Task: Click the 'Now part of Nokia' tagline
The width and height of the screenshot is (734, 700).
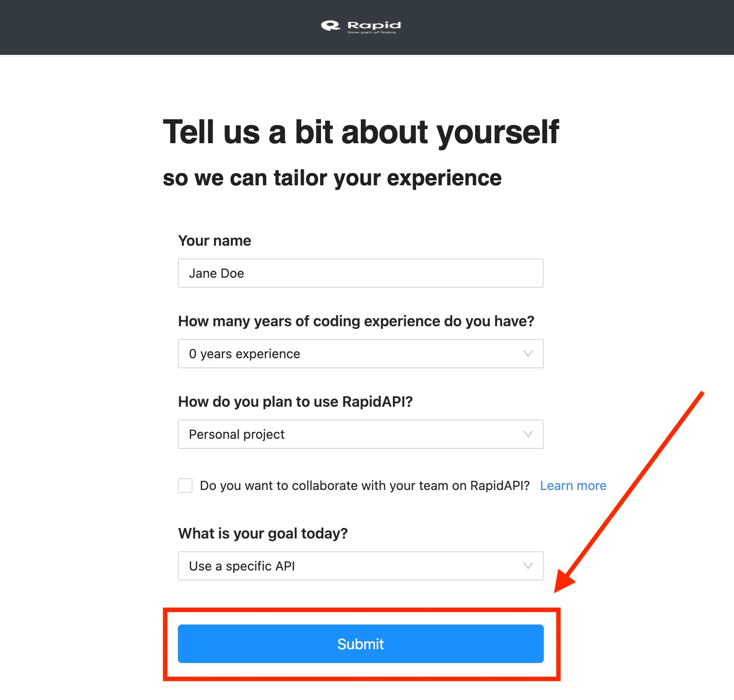Action: coord(372,32)
